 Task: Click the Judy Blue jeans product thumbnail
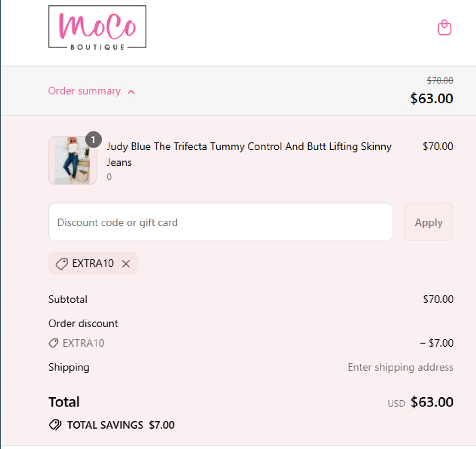coord(72,161)
